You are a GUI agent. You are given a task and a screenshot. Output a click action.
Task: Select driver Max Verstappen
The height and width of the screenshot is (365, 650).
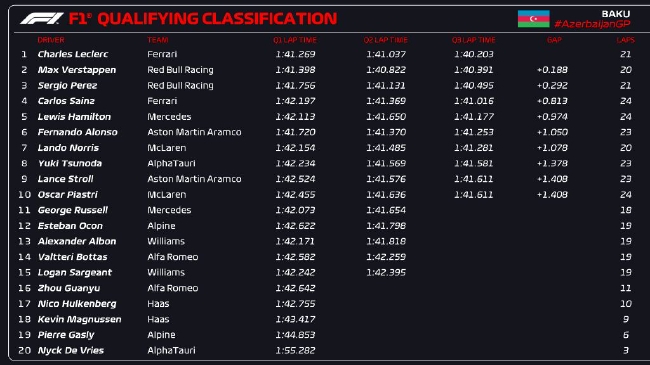[77, 70]
